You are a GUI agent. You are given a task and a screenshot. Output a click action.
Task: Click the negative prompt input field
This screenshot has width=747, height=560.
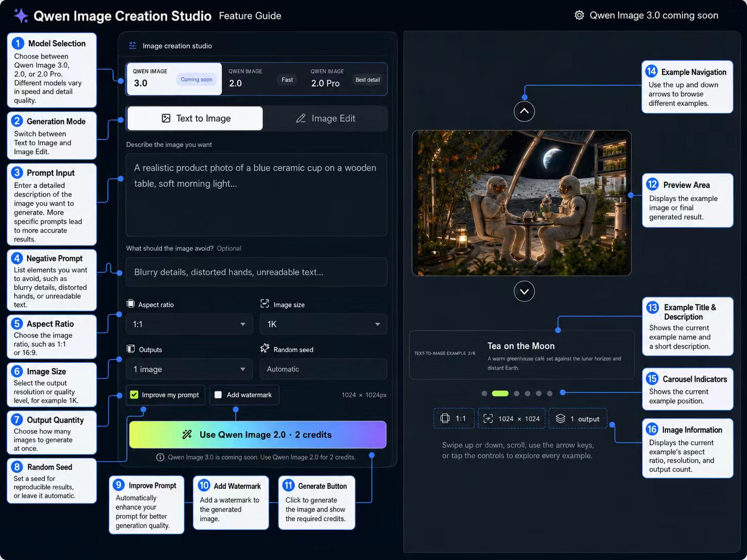256,272
